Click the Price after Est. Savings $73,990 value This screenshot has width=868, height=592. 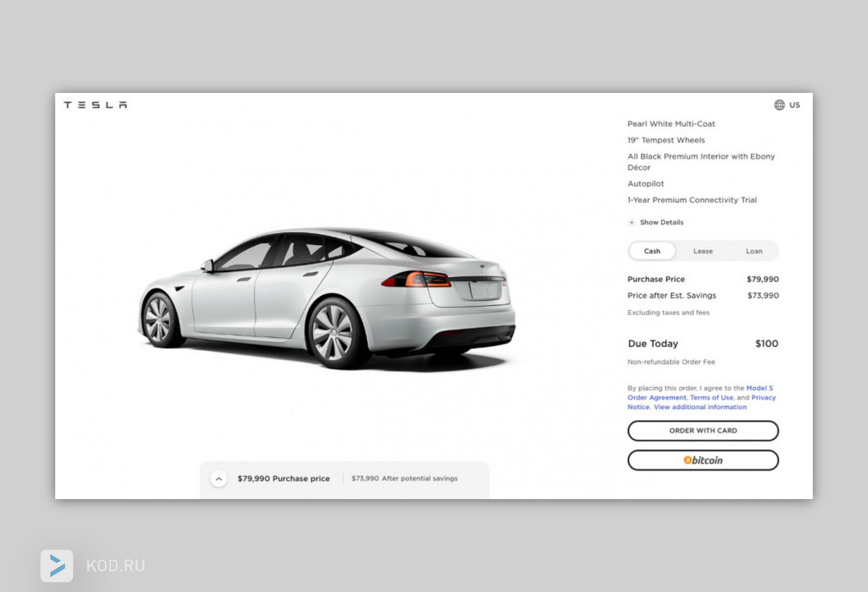point(763,295)
